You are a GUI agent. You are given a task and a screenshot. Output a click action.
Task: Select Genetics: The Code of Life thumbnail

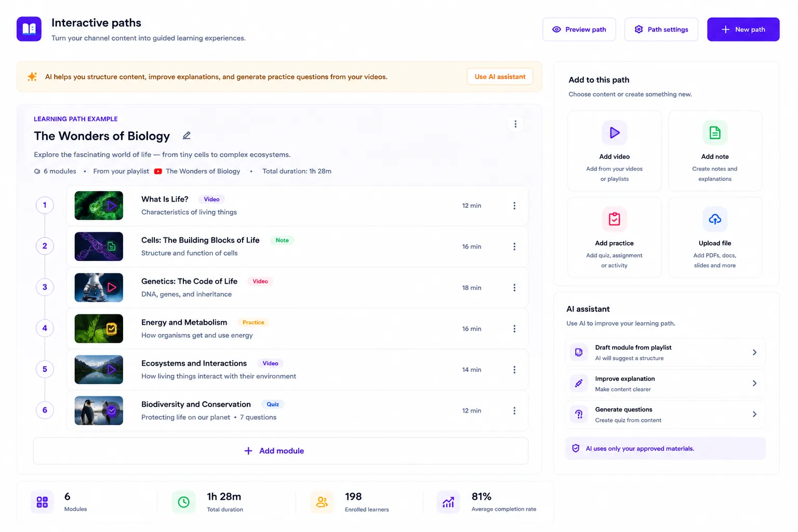[x=99, y=288]
